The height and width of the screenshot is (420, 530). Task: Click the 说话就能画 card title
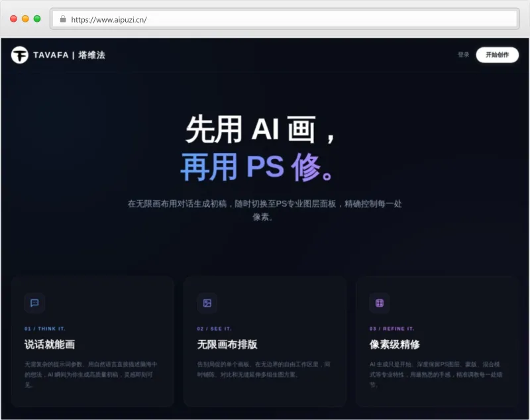tap(50, 344)
